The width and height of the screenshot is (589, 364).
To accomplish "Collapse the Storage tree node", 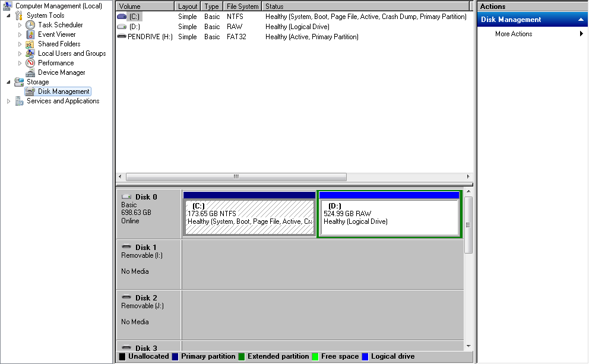I will click(9, 82).
